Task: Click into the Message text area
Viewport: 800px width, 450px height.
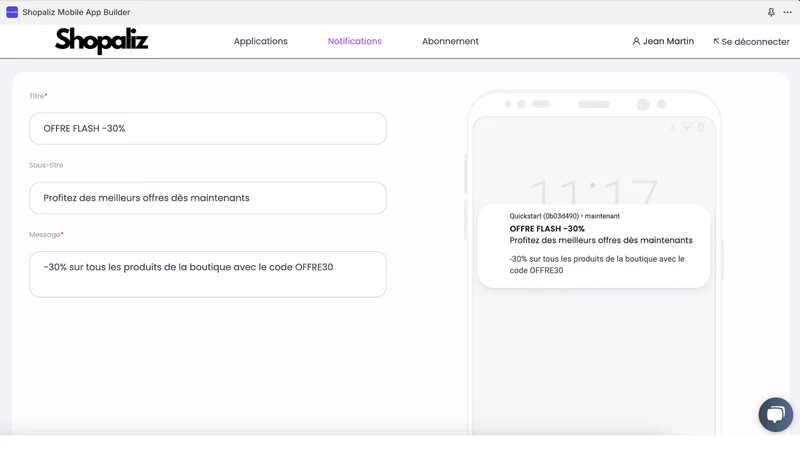Action: coord(208,274)
